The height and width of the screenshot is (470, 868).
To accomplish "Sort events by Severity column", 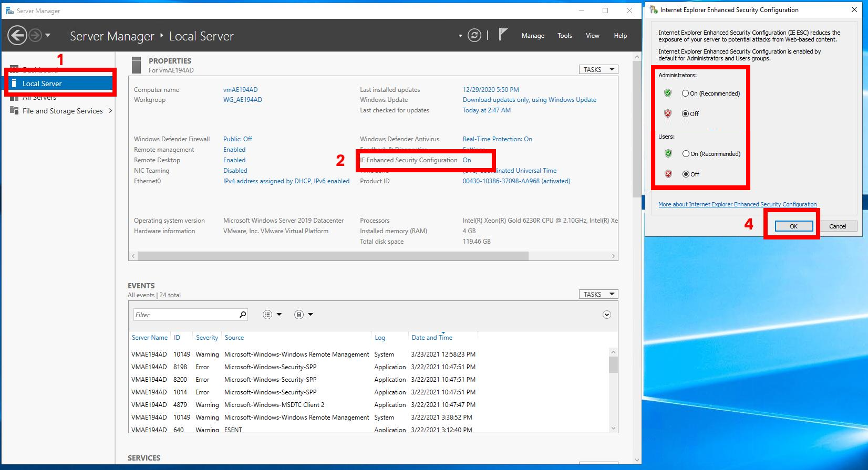I will pos(207,338).
